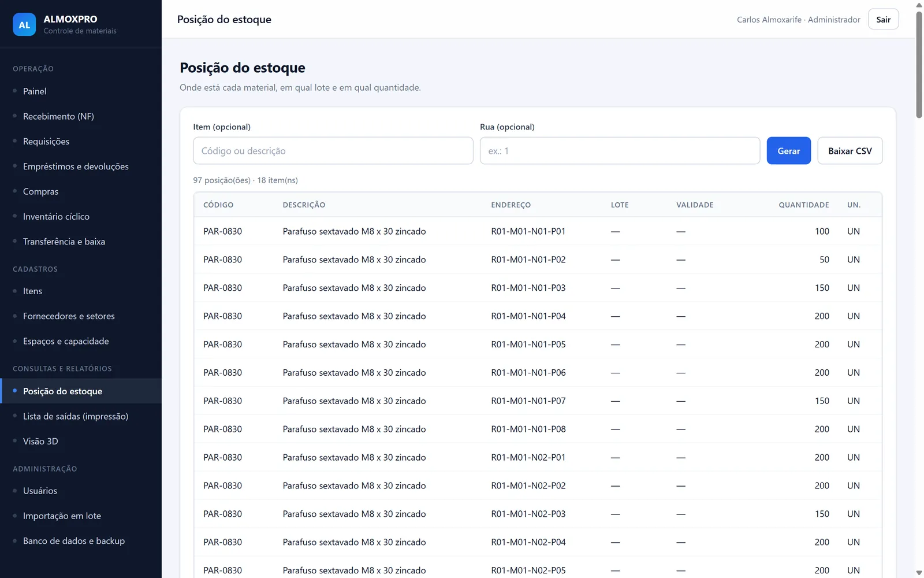Screen dimensions: 924x578
Task: Click the CÓDIGO column header
Action: click(x=218, y=205)
